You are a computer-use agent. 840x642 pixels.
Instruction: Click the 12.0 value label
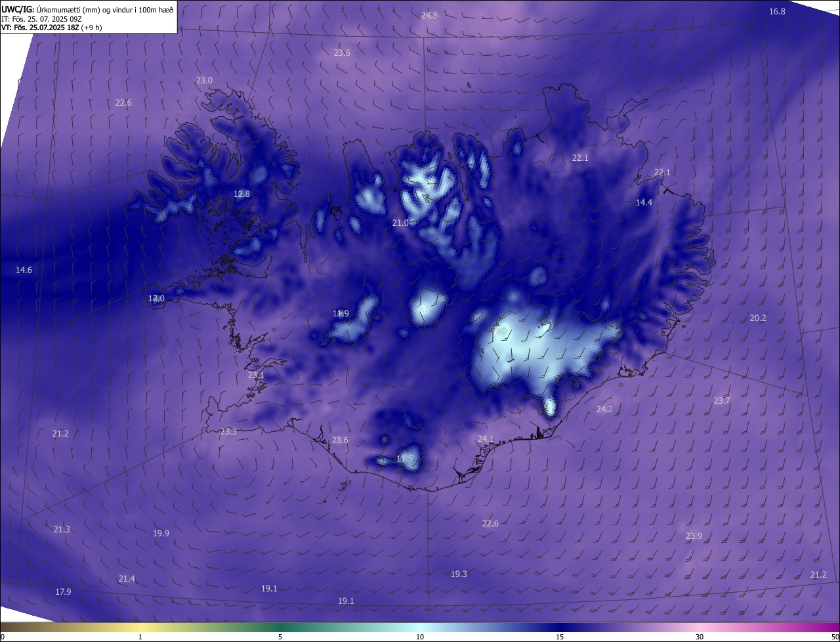pyautogui.click(x=156, y=298)
